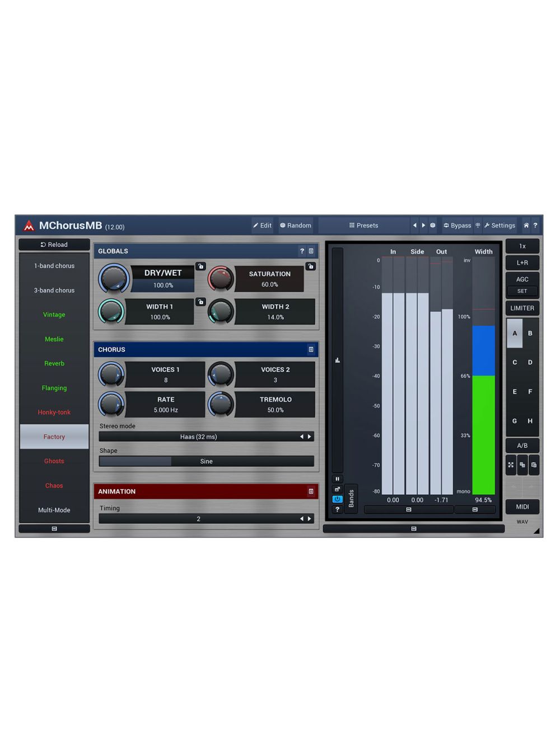560x739 pixels.
Task: Click the Edit button
Action: pyautogui.click(x=262, y=226)
